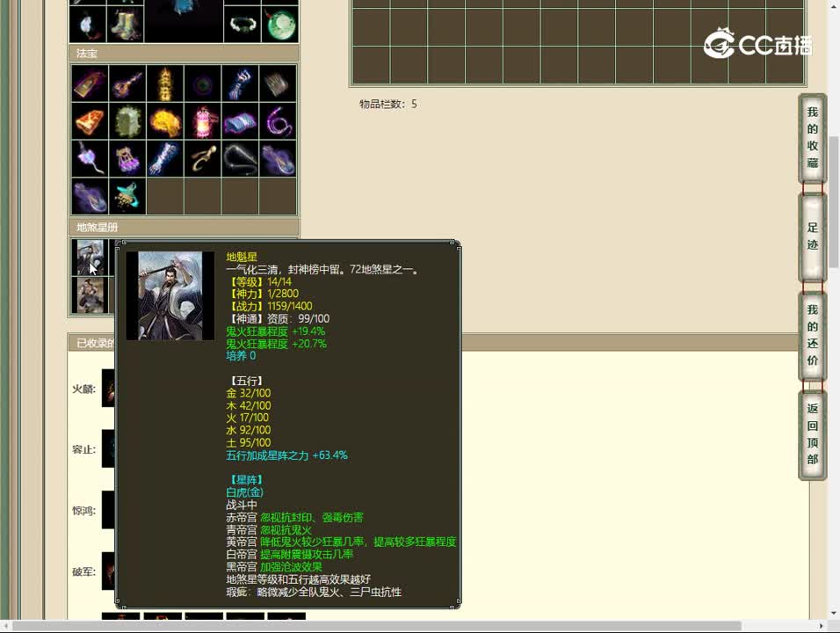840x633 pixels.
Task: Open 我的收藏 sidebar button
Action: tap(812, 138)
